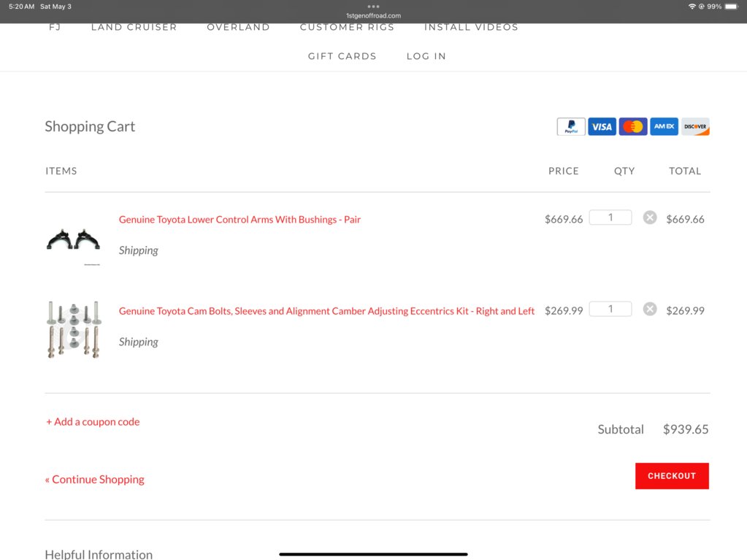Open the Overland menu
Screen dimensions: 747x560
pos(238,27)
